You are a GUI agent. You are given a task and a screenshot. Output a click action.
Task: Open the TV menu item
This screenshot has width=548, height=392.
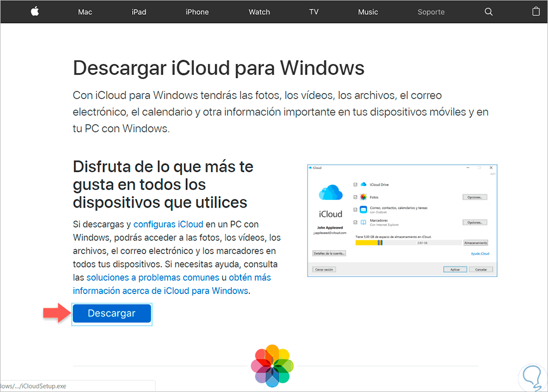pyautogui.click(x=313, y=12)
